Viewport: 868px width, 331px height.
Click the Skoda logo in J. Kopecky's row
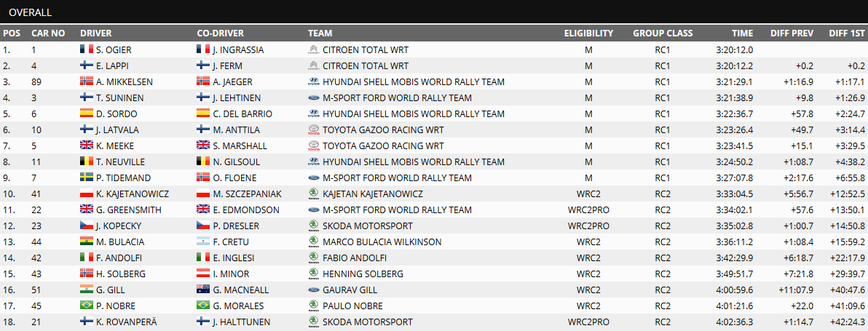tap(312, 226)
